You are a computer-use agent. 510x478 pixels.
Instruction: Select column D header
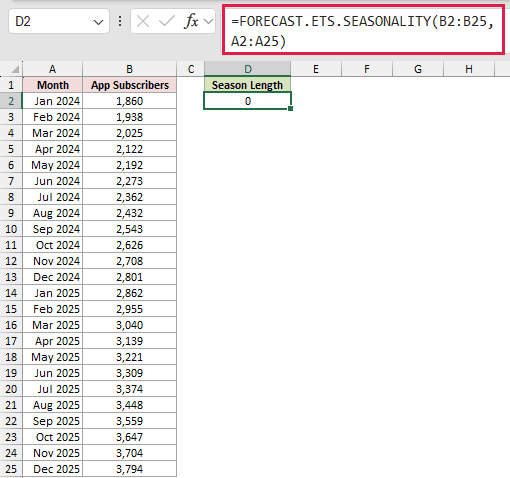[x=248, y=69]
